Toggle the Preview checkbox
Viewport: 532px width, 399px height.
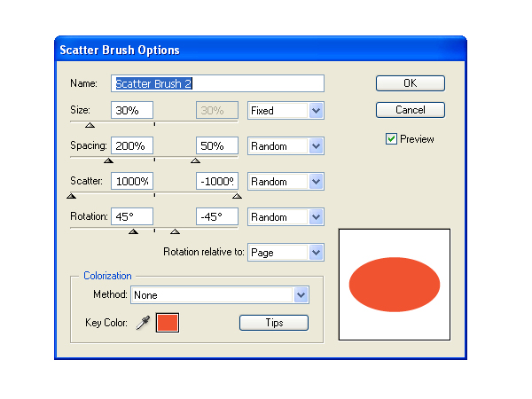click(391, 139)
